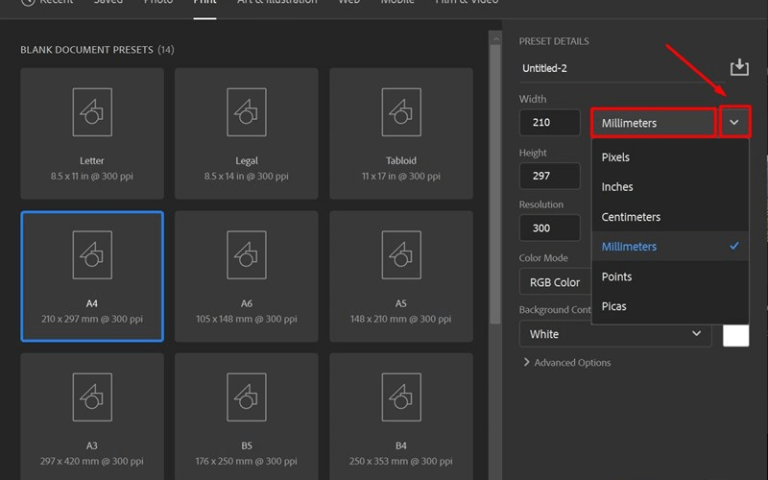Choose Points from the units list

point(670,276)
